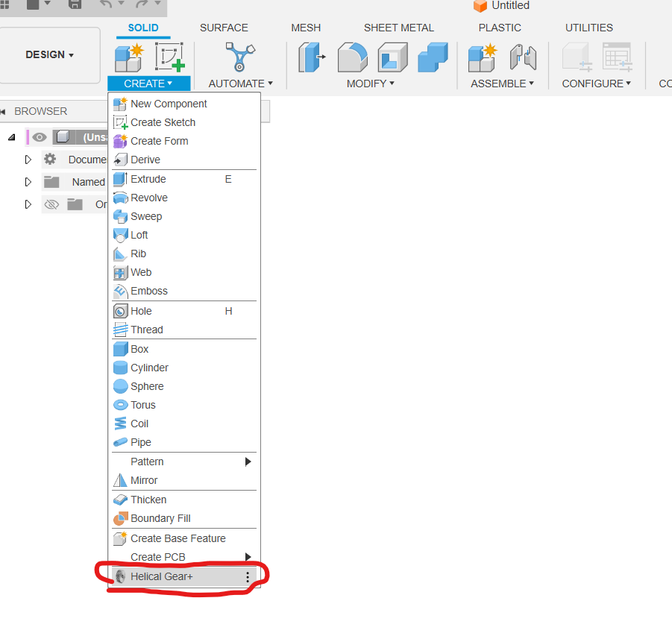The width and height of the screenshot is (672, 639).
Task: Choose Extrude from the Create menu
Action: (148, 179)
